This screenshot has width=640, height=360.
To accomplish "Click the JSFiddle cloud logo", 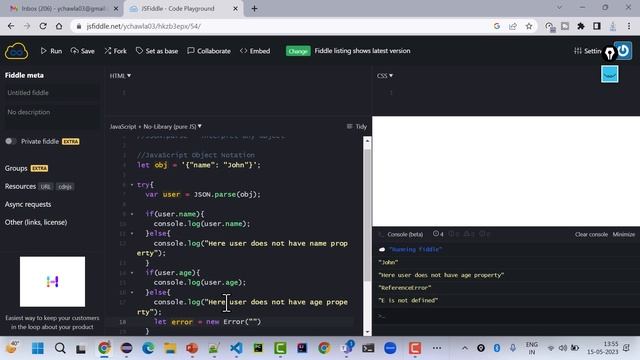I will tap(16, 51).
